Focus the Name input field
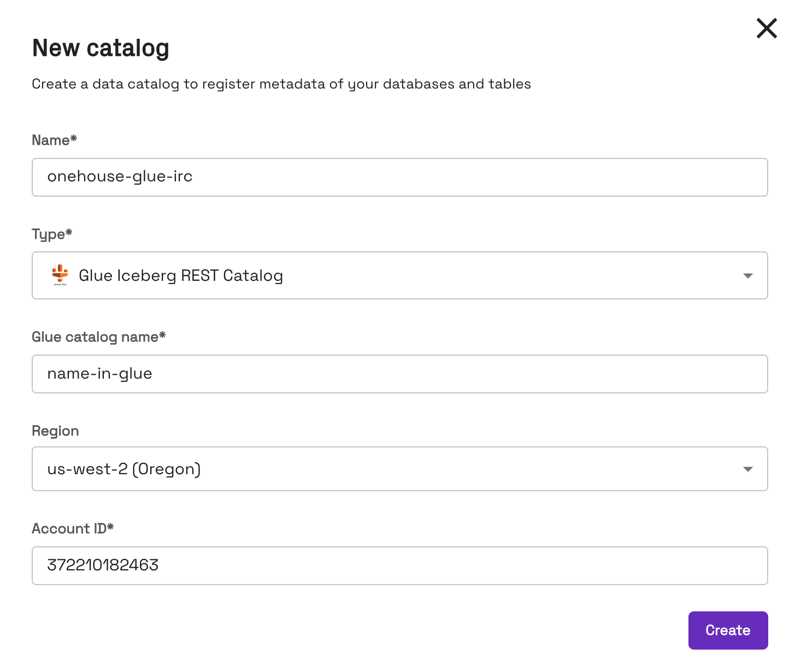801x672 pixels. click(x=399, y=177)
